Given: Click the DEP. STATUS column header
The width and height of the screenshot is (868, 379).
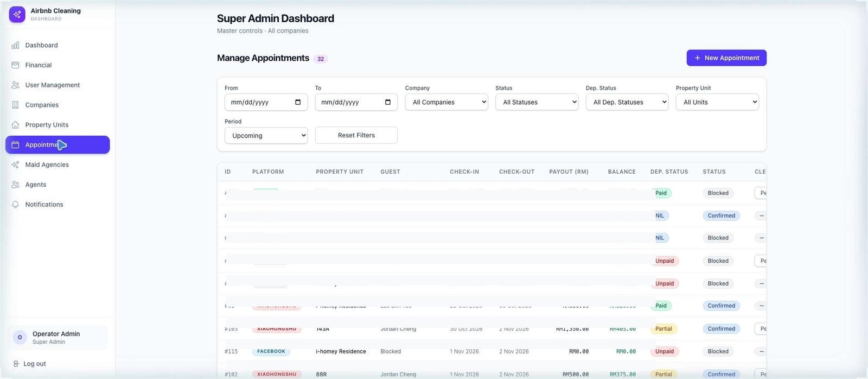Looking at the screenshot, I should 669,172.
